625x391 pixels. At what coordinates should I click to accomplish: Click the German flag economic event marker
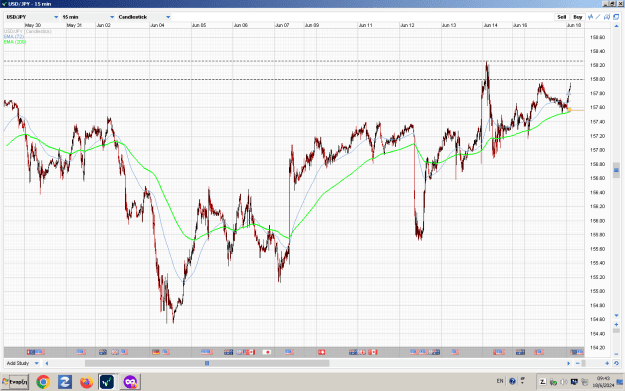coord(156,352)
